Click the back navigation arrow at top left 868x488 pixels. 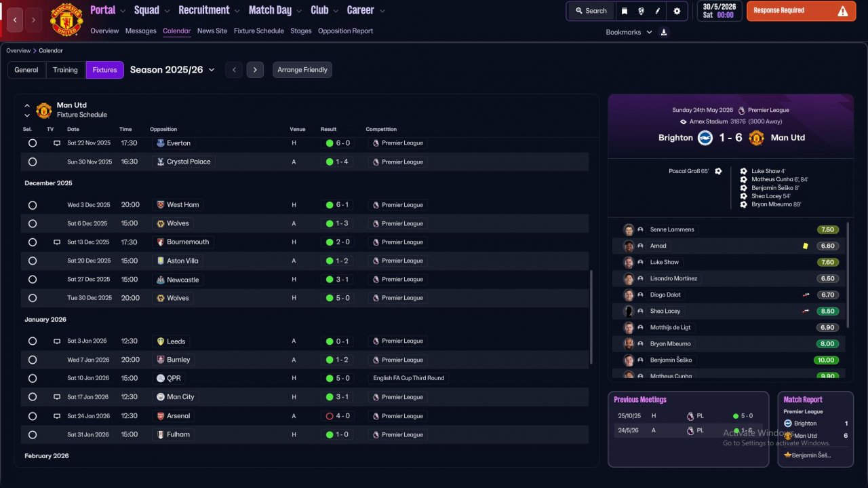(x=15, y=20)
